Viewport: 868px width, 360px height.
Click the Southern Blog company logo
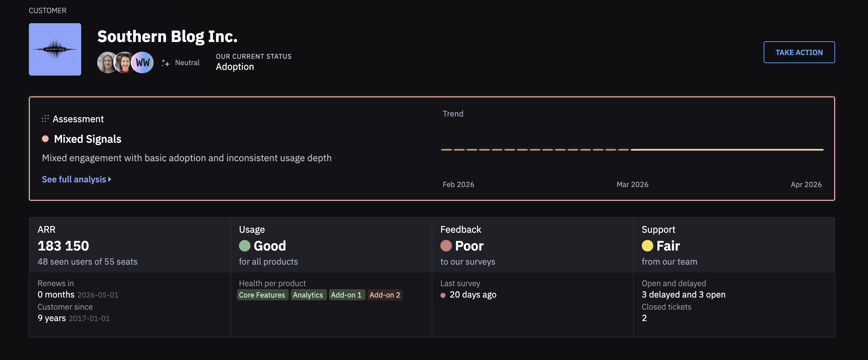click(55, 49)
